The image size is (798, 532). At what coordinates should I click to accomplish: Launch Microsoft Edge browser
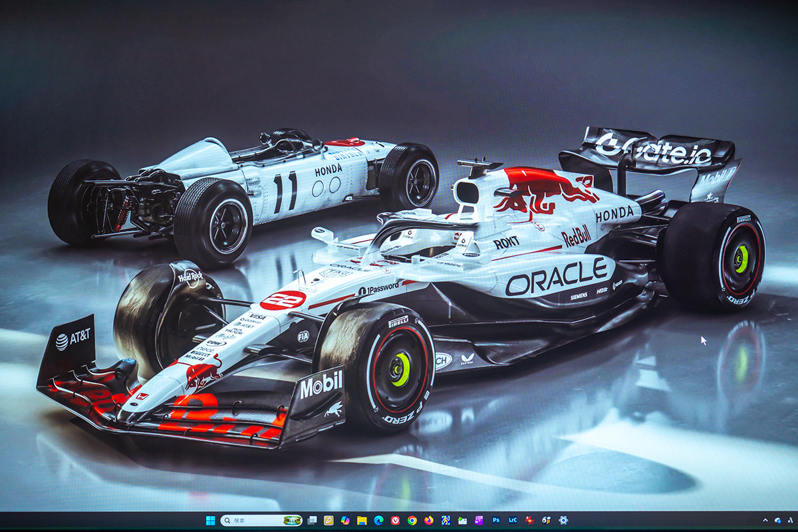coord(378,520)
